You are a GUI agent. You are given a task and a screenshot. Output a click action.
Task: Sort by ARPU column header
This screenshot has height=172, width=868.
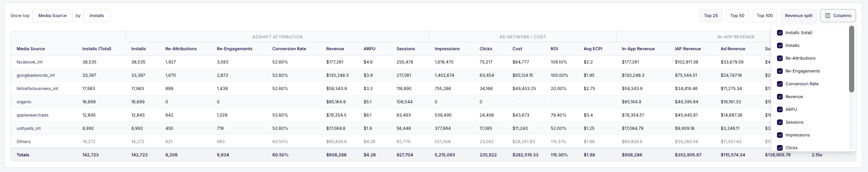point(369,49)
